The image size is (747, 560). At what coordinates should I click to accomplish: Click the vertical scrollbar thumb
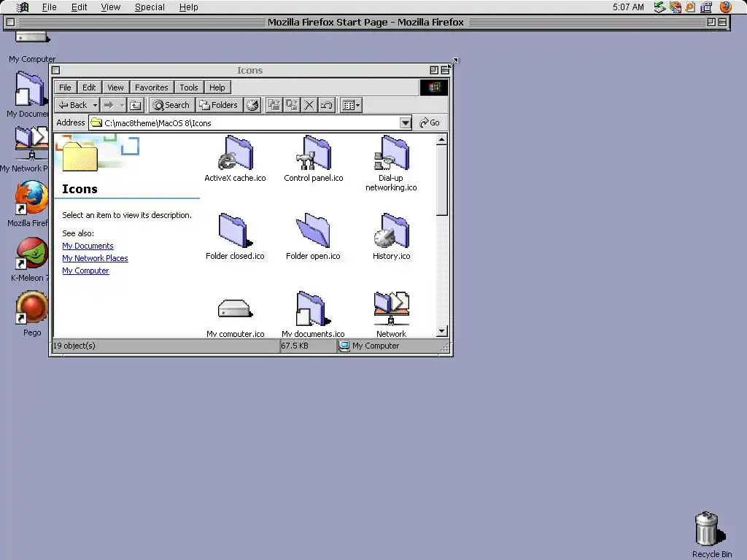(441, 181)
